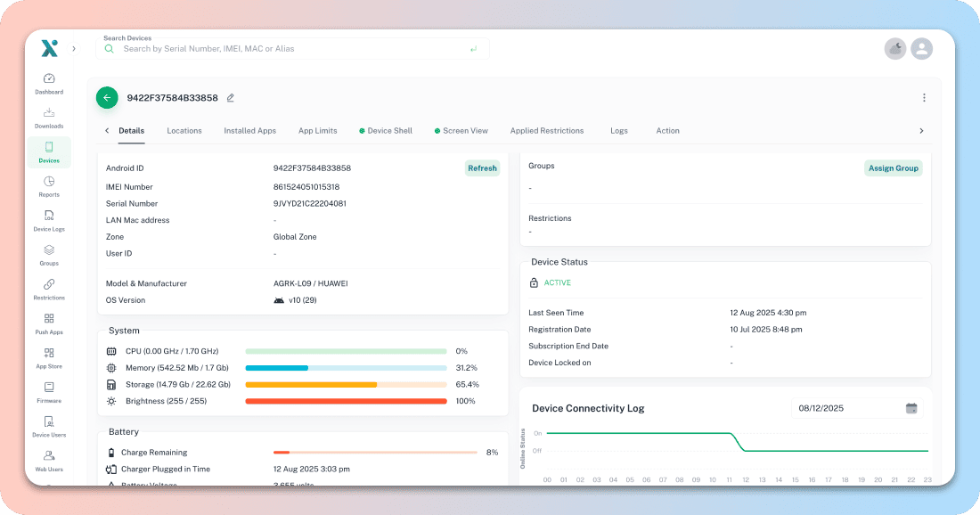Open the Groups sidebar icon
The image size is (980, 515).
[x=49, y=250]
